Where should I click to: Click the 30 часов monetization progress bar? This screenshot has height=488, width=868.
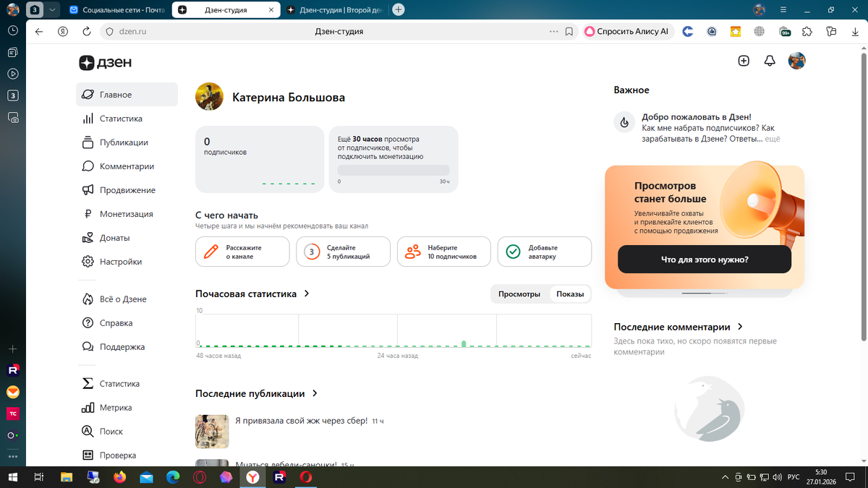(x=393, y=170)
